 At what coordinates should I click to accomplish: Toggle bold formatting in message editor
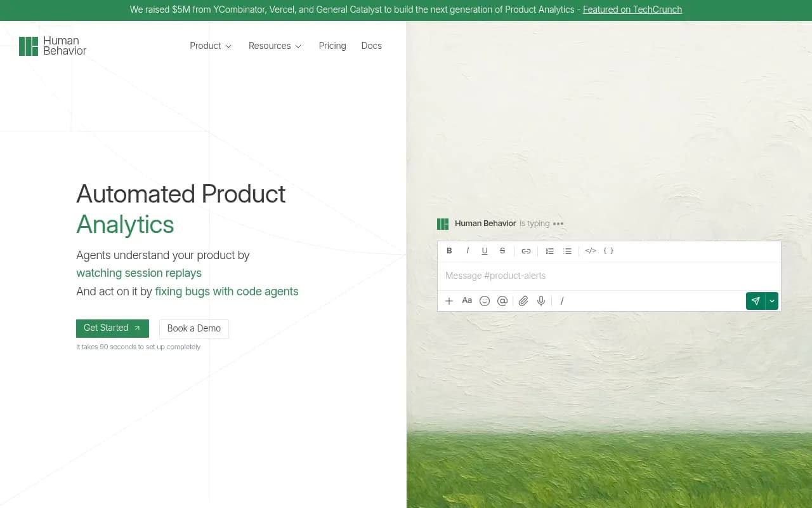pos(449,251)
